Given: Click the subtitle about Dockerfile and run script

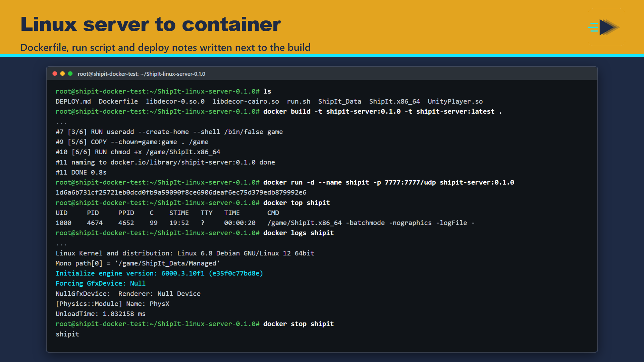Looking at the screenshot, I should tap(165, 48).
